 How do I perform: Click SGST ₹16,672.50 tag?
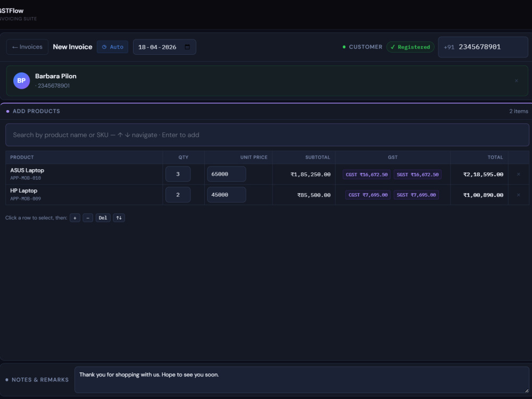[417, 174]
